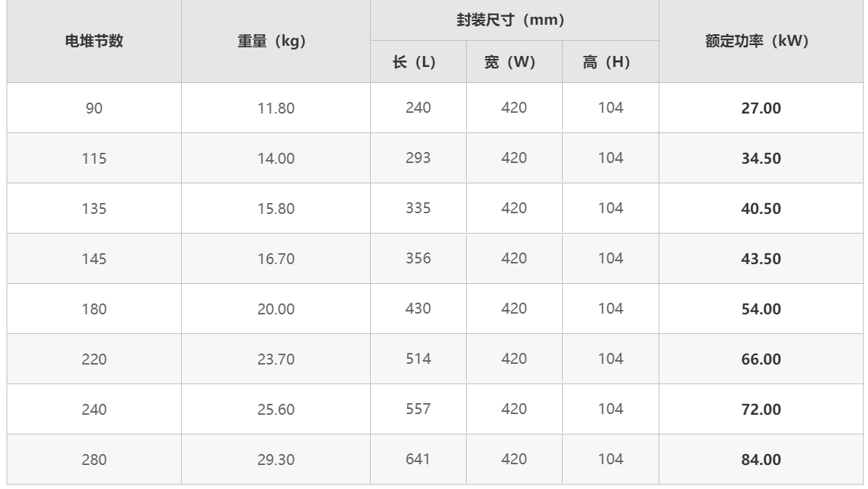Click the 11.80 weight cell

point(276,108)
